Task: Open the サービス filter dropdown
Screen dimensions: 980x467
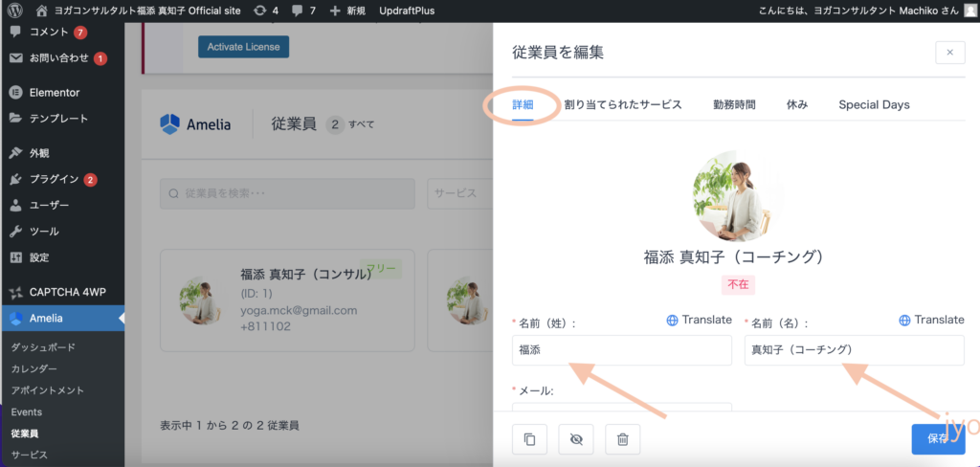Action: (x=459, y=193)
